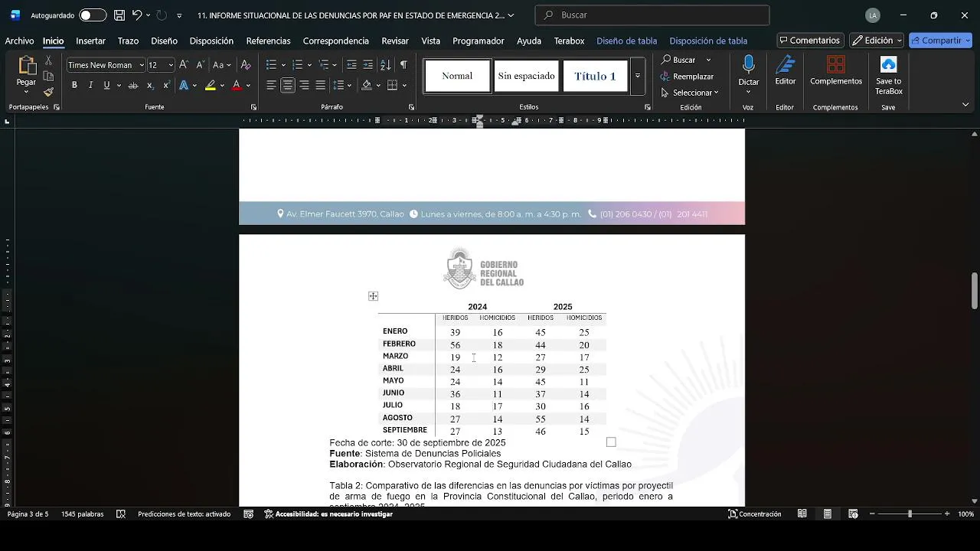Click the vertical scrollbar thumb
Image resolution: width=980 pixels, height=551 pixels.
click(x=974, y=291)
